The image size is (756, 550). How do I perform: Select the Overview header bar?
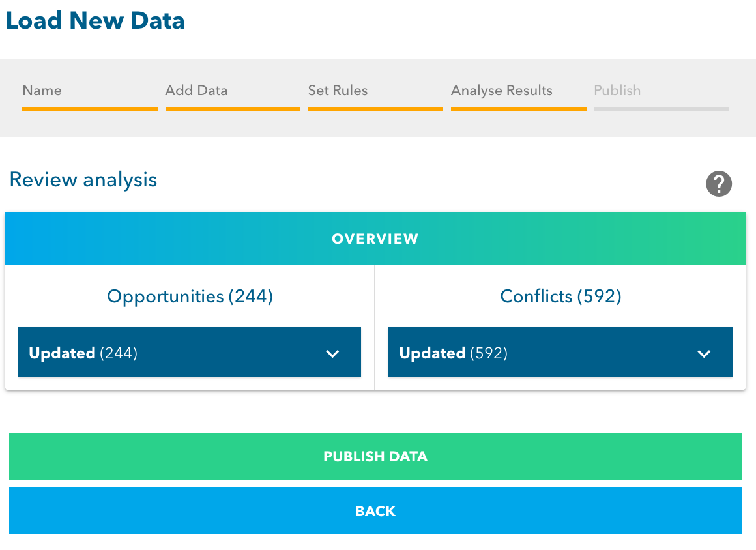point(375,239)
